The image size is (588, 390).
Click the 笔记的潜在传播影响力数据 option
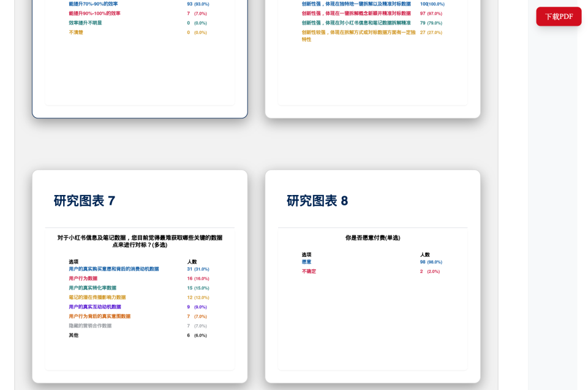97,297
